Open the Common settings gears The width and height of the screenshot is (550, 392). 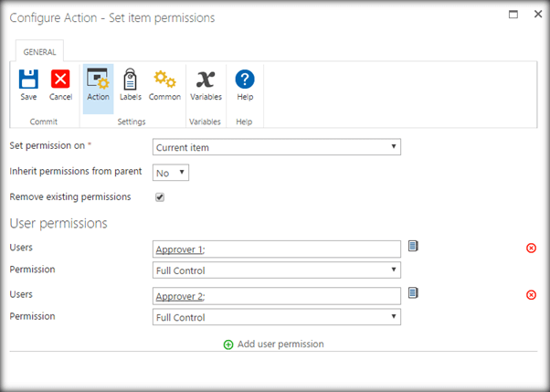[164, 80]
